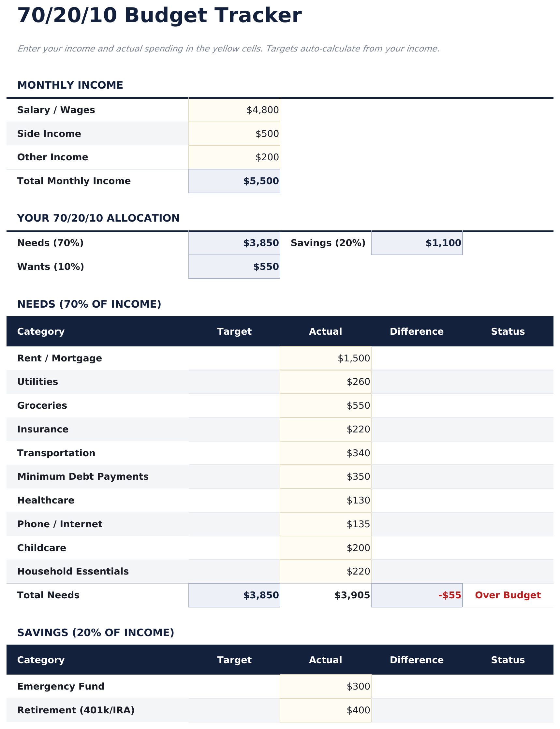
Task: Click the Total Needs target $3,850 cell
Action: [234, 595]
